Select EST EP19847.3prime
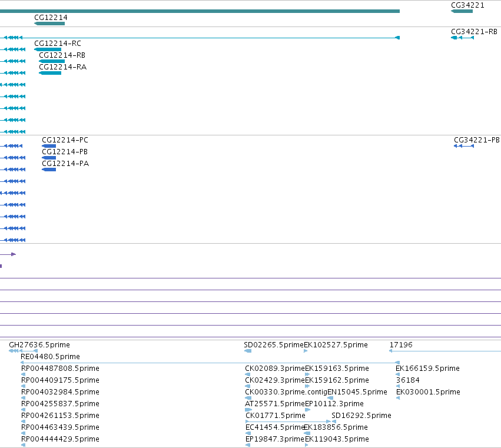Screen dimensions: 501x448 pos(248,445)
